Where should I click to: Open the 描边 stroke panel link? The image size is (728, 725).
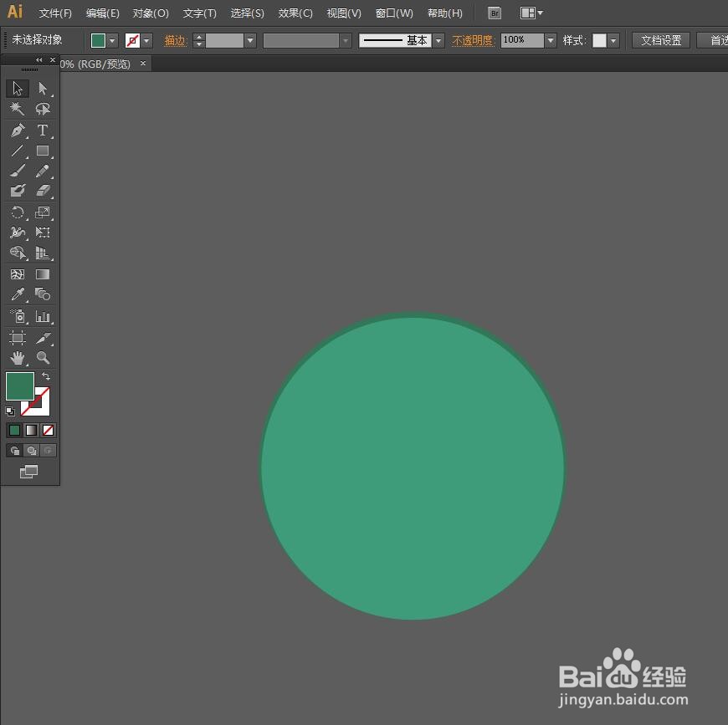pyautogui.click(x=176, y=39)
